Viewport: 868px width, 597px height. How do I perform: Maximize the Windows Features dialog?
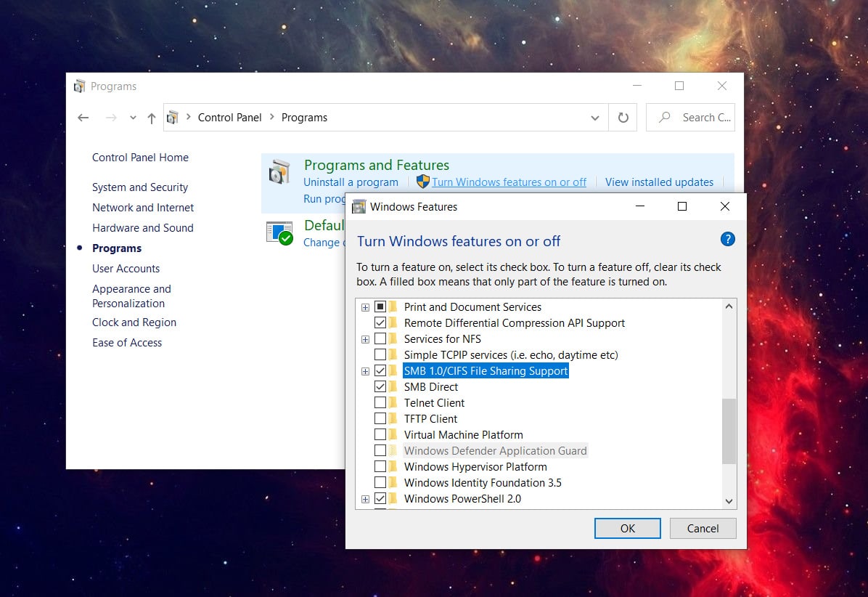coord(682,206)
